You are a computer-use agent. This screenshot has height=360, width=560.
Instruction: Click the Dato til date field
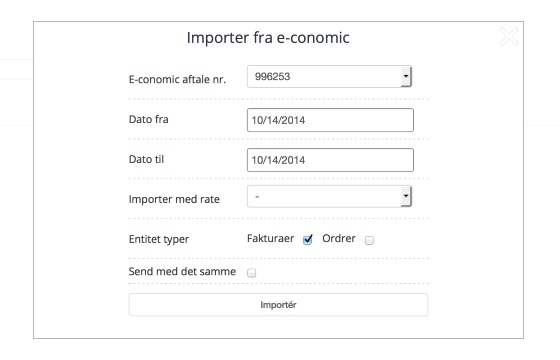point(330,160)
